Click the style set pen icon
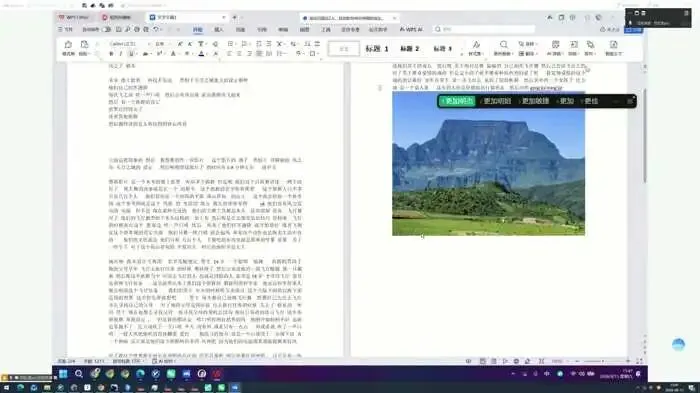The image size is (700, 393). coord(476,44)
